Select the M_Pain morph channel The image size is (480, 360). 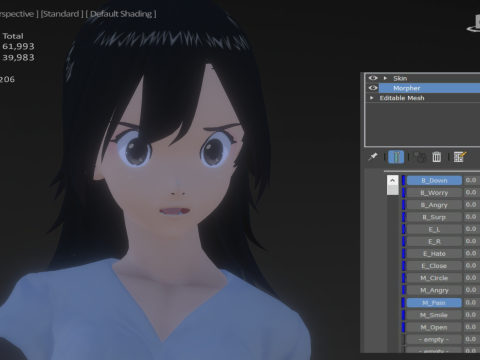click(434, 303)
